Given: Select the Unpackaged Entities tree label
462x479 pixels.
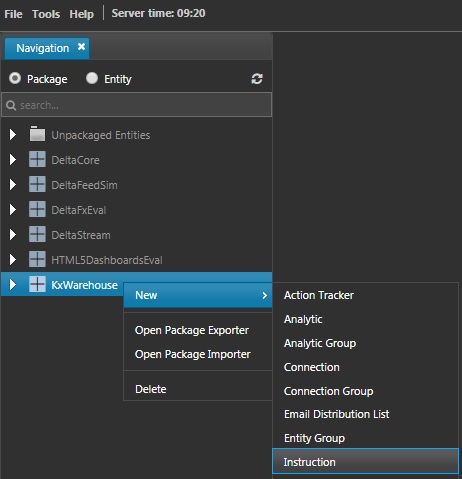Looking at the screenshot, I should tap(101, 135).
